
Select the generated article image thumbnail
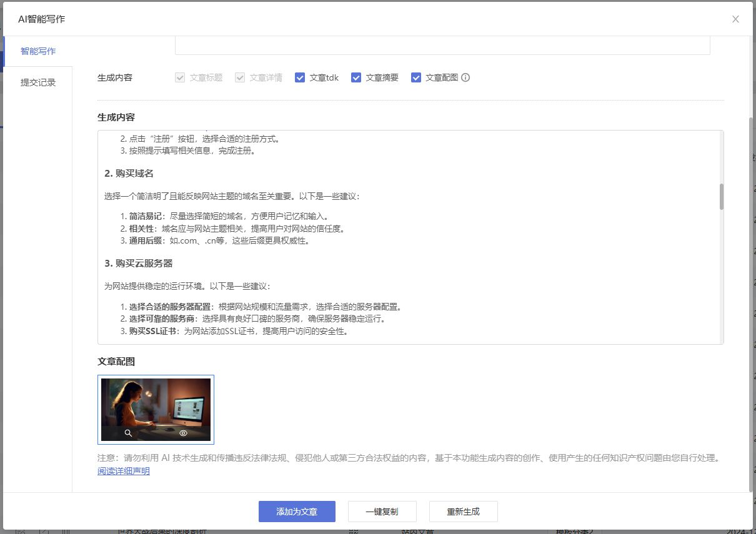tap(156, 403)
